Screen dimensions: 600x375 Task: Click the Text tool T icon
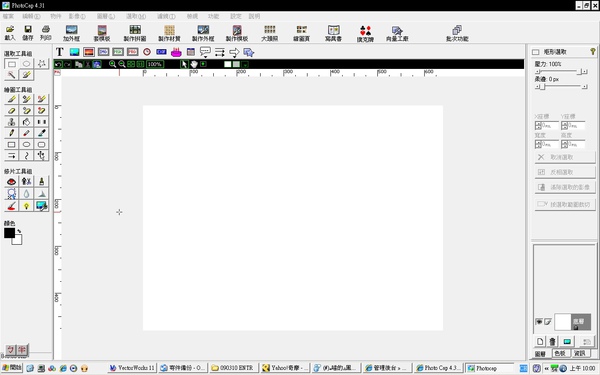coord(59,52)
